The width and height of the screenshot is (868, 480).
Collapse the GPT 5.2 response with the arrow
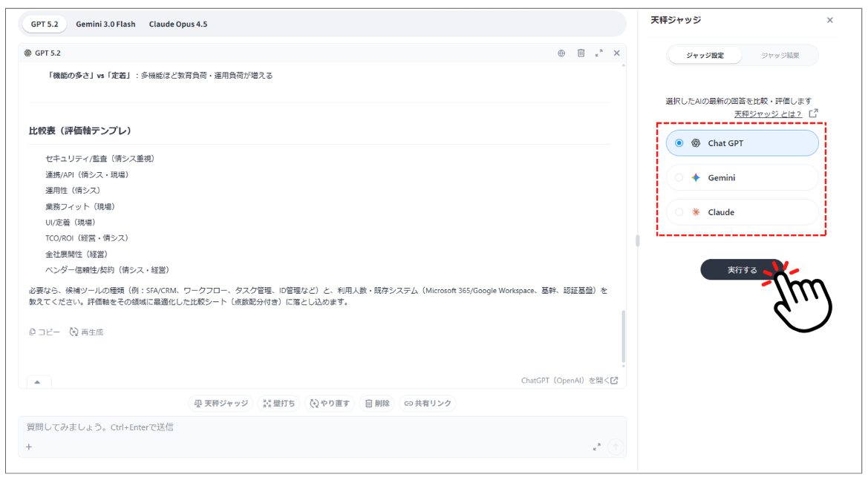37,381
